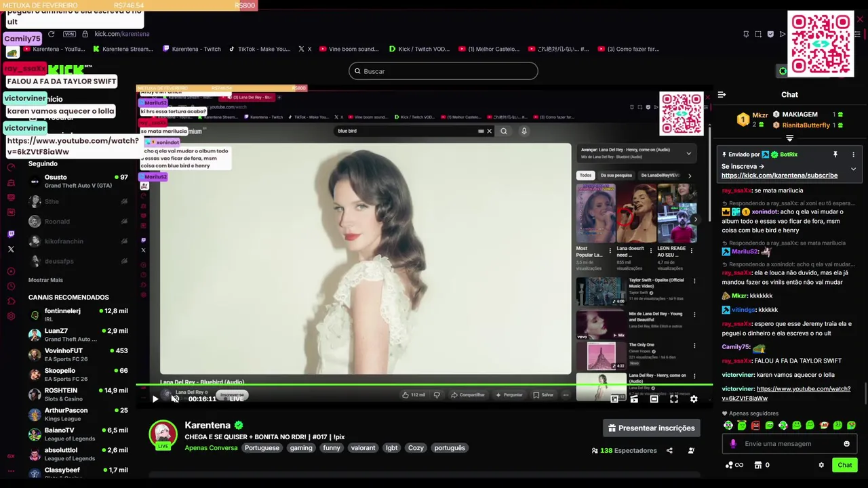
Task: Open the ArthurPascon recommended channel
Action: (x=78, y=414)
